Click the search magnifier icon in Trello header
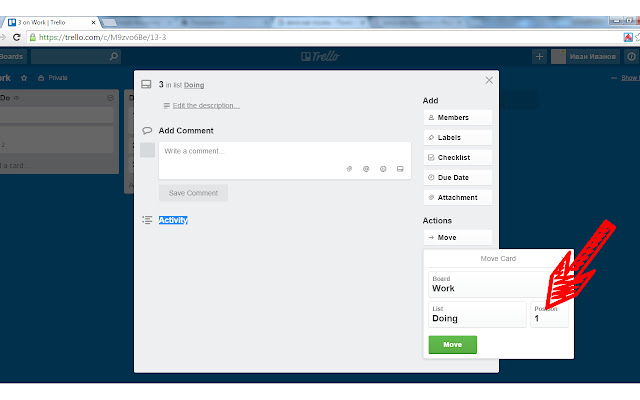 click(x=113, y=56)
